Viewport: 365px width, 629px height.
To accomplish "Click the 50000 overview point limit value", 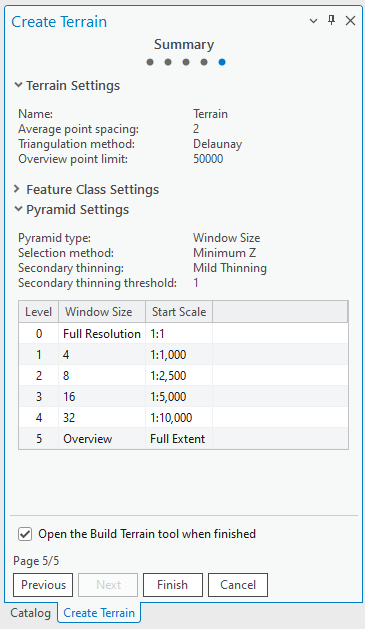I will tap(208, 159).
